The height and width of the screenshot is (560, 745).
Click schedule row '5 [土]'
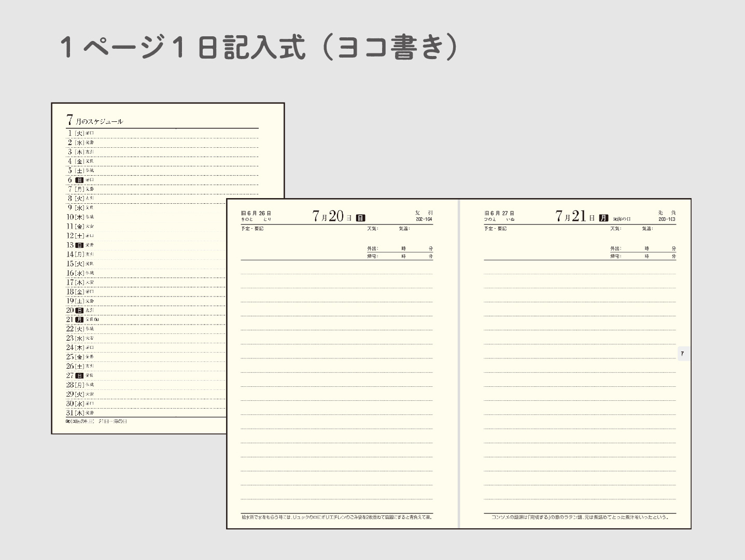point(162,171)
